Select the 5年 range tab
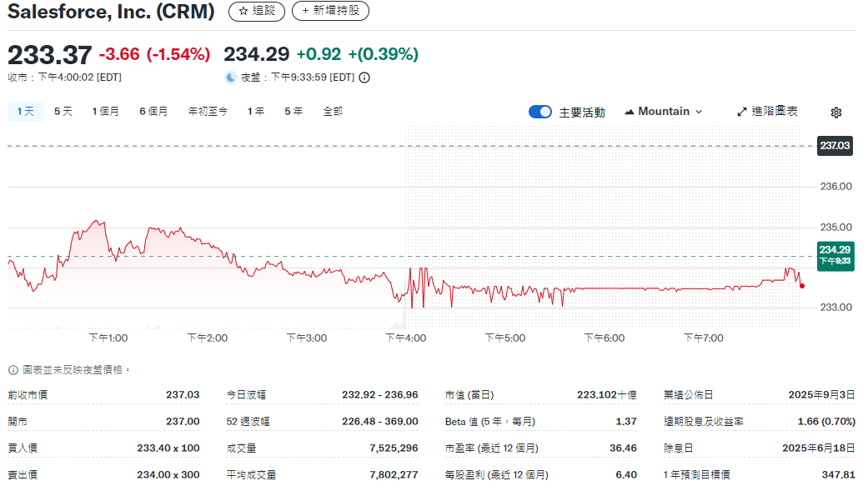This screenshot has height=491, width=868. (x=294, y=111)
